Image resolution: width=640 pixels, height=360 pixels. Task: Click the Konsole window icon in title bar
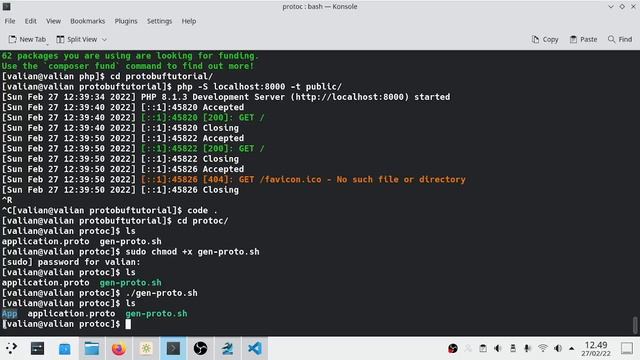coord(7,7)
